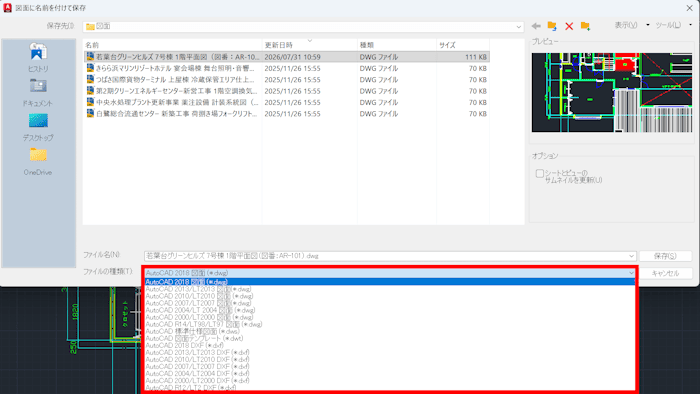This screenshot has height=394, width=700.
Task: Select DWG icon of 白鷺総合流通センター file
Action: 90,113
